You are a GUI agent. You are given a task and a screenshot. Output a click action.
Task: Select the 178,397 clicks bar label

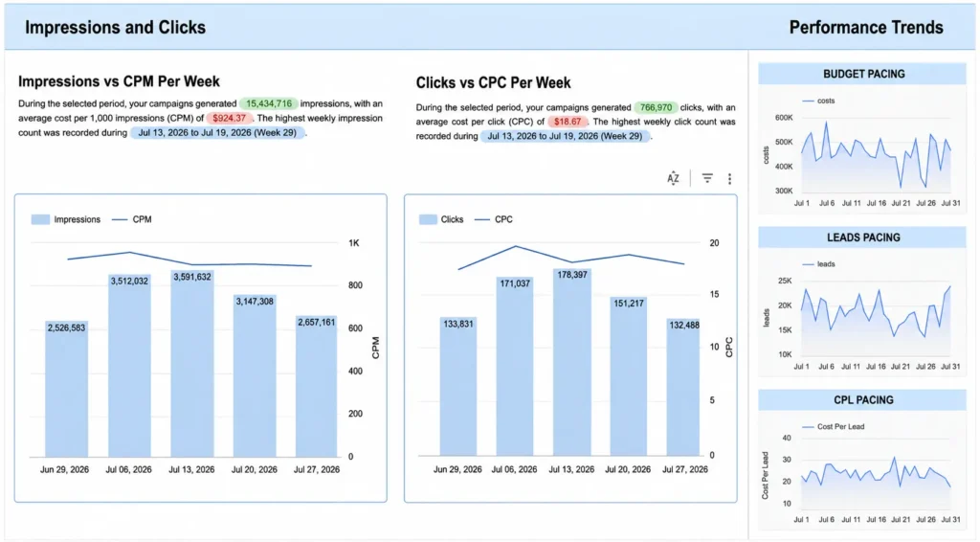(x=572, y=275)
